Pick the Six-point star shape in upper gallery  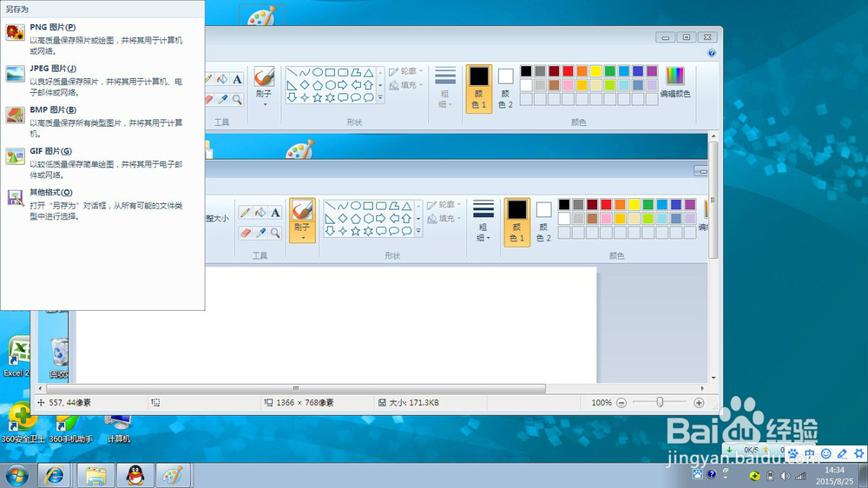(330, 97)
